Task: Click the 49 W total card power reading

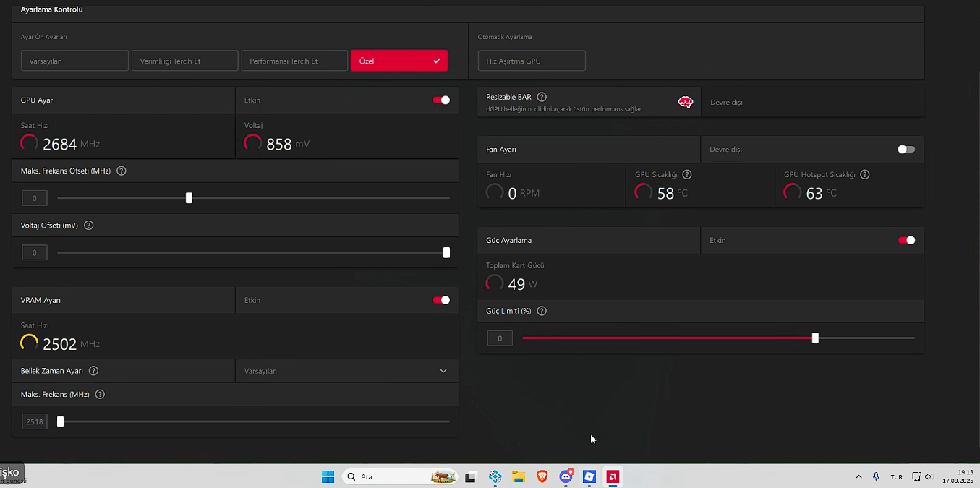Action: 523,284
